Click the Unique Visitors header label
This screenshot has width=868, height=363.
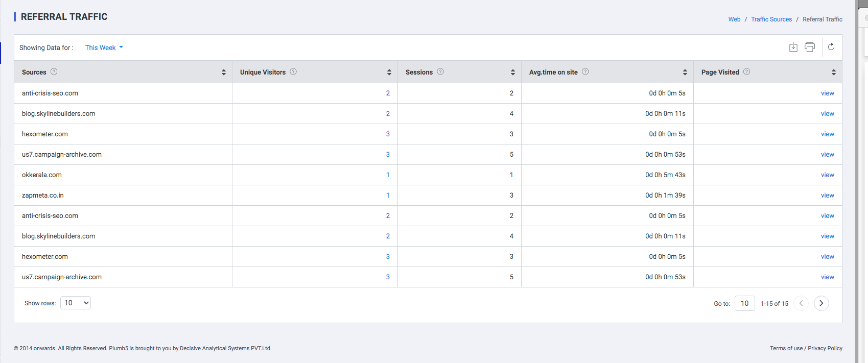[x=263, y=72]
